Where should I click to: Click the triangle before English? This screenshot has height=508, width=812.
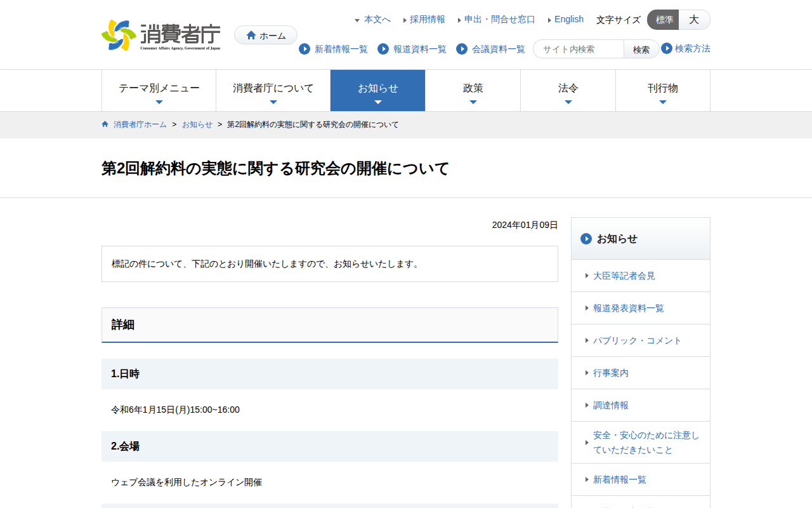pos(549,20)
